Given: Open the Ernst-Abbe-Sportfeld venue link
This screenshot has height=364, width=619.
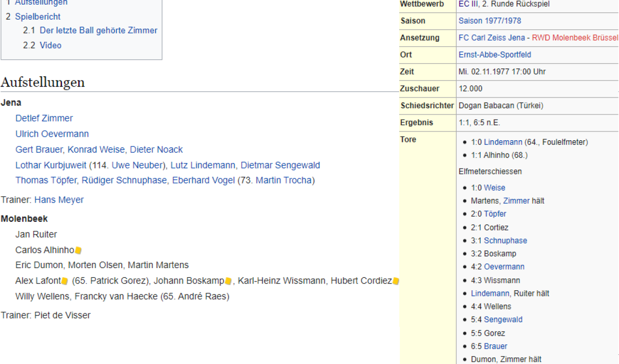Looking at the screenshot, I should [x=495, y=55].
